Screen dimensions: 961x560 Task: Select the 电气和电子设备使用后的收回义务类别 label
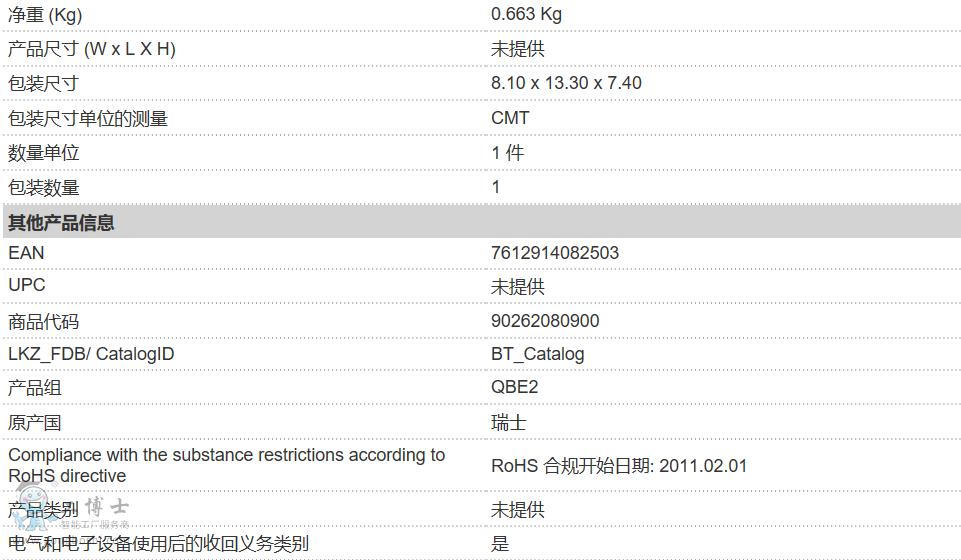pyautogui.click(x=158, y=544)
